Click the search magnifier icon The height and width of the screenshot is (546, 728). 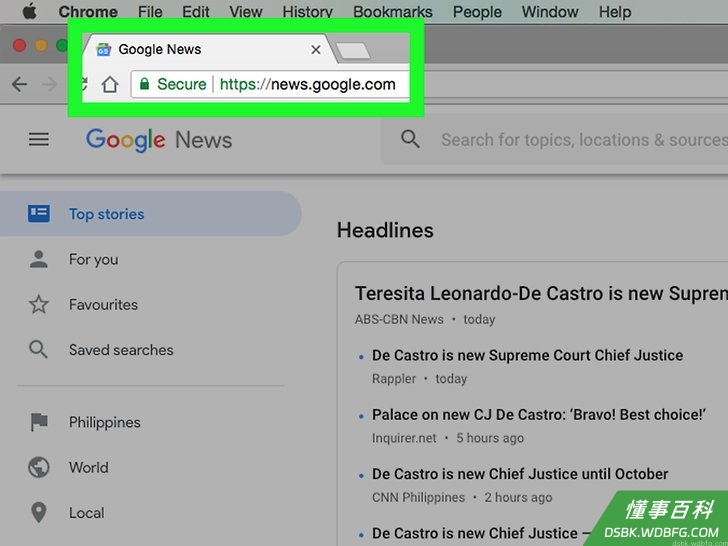point(410,139)
